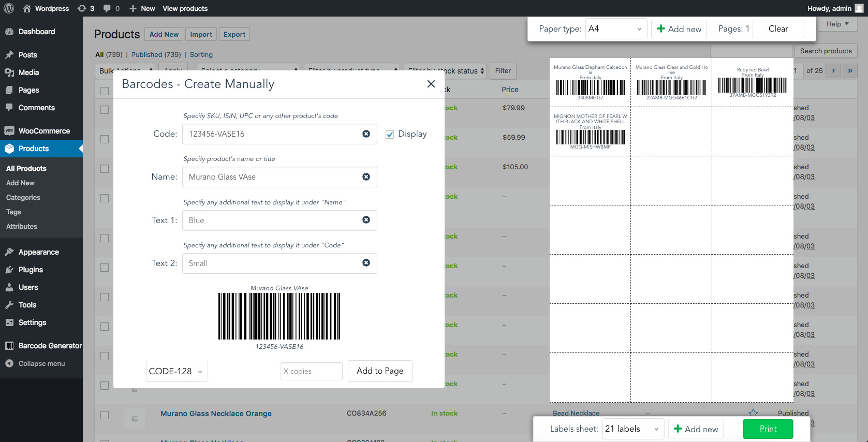Open the Murano Glass Necklace Orange link
This screenshot has width=868, height=442.
[x=216, y=414]
